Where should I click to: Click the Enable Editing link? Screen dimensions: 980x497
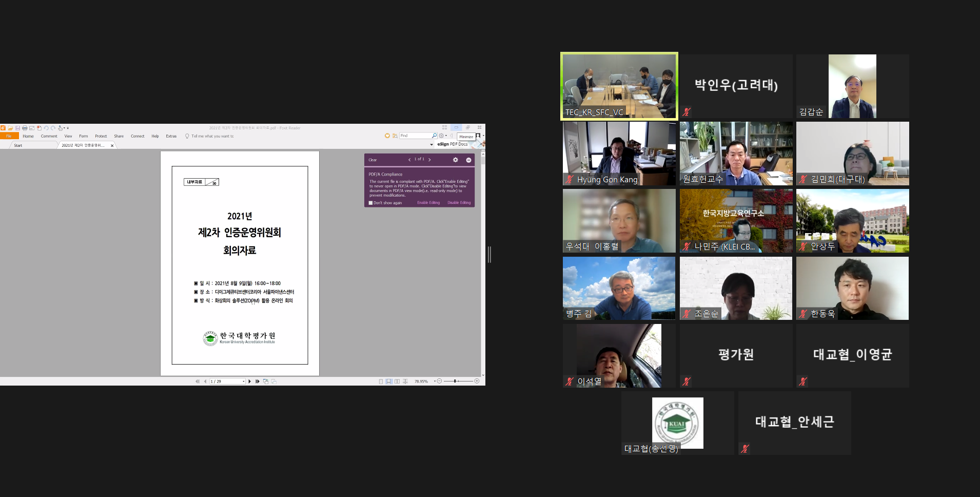(x=428, y=203)
